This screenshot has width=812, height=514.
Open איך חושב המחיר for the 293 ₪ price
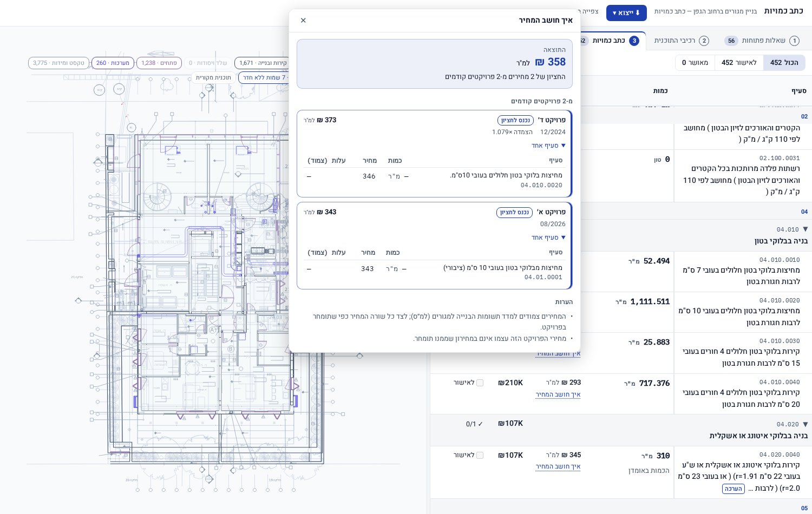558,394
